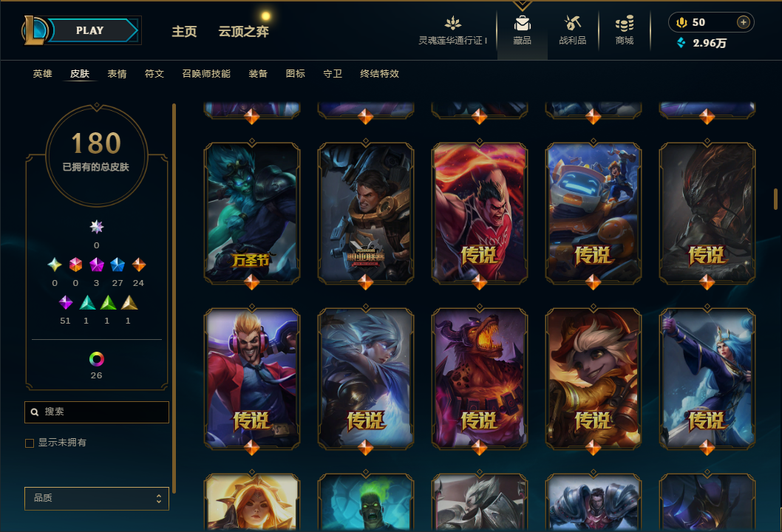Expand the 品质 sort dropdown
The height and width of the screenshot is (532, 782).
[97, 498]
